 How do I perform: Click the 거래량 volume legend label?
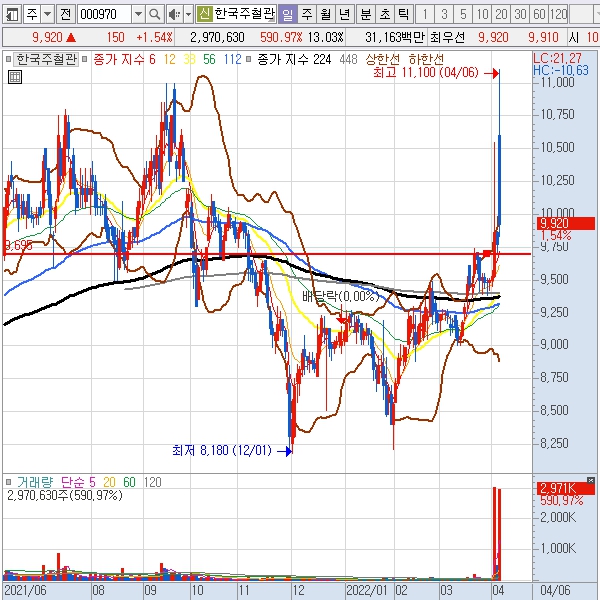coord(35,482)
